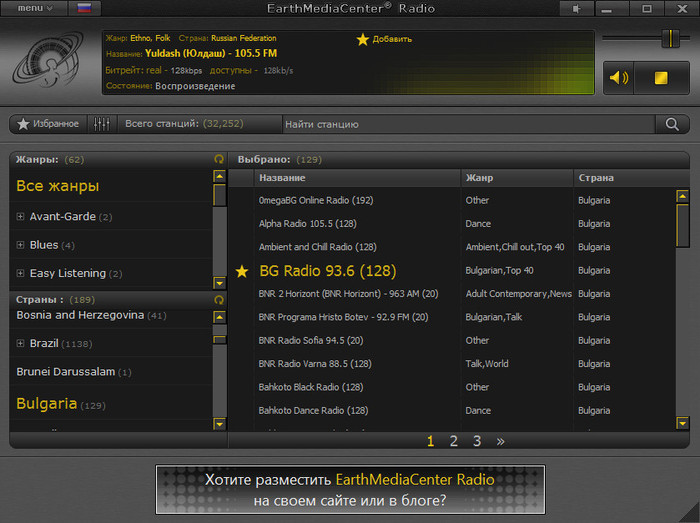The width and height of the screenshot is (700, 523).
Task: Go to page 3 of results
Action: point(477,441)
